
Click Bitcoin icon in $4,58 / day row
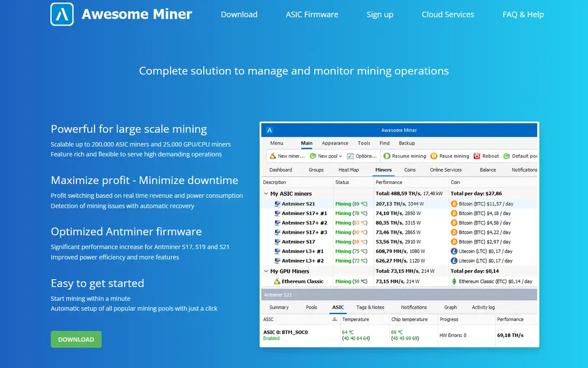[x=454, y=223]
